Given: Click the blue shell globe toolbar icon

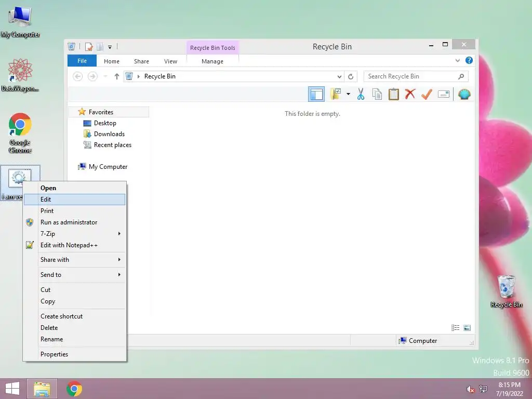Looking at the screenshot, I should pos(464,94).
